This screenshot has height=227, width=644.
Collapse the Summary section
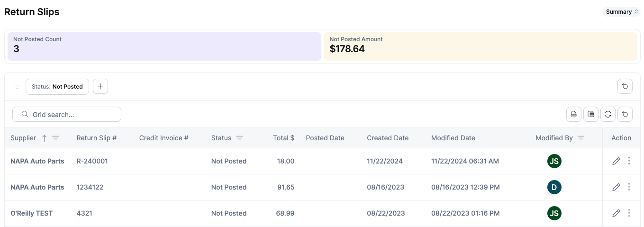click(x=622, y=12)
